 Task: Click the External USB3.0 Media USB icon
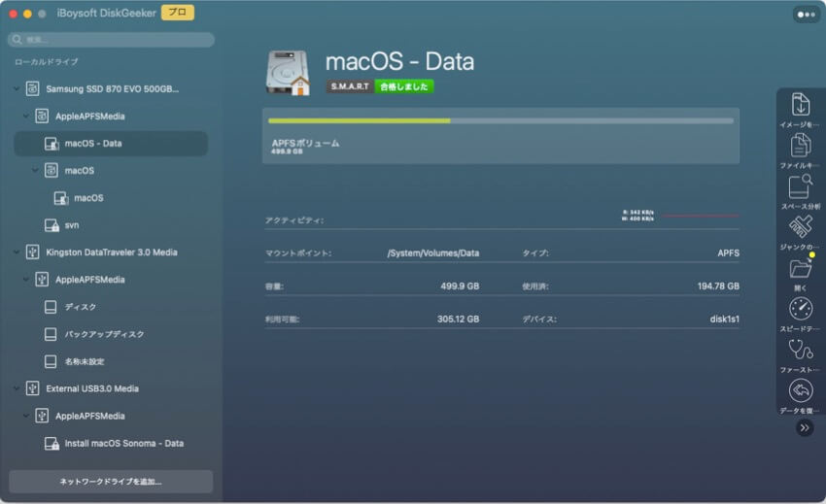pos(33,388)
